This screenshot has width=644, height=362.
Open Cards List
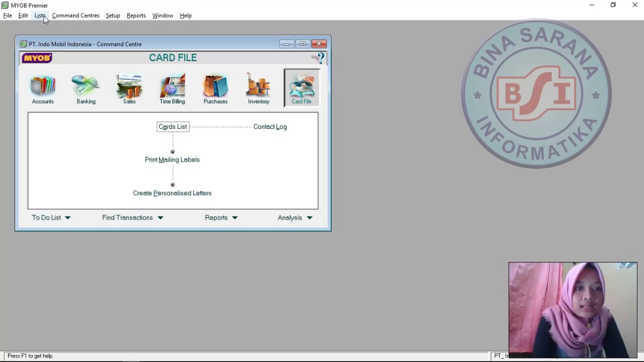point(173,127)
